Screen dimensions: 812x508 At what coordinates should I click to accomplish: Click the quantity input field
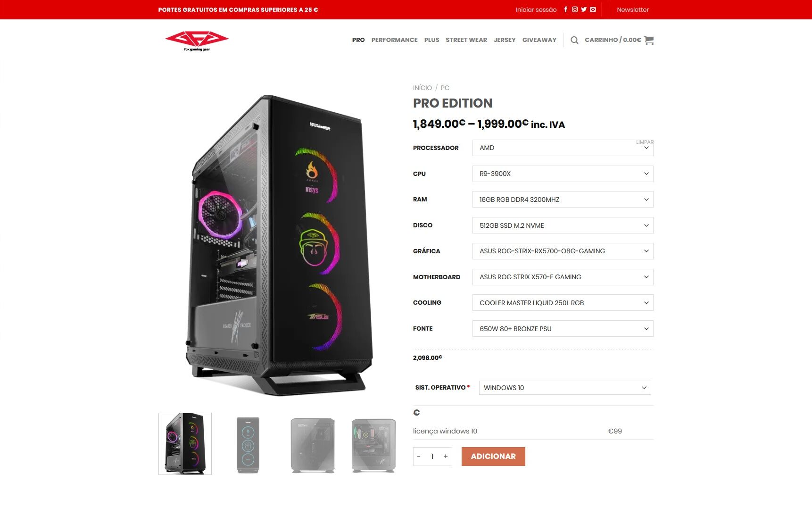[432, 457]
